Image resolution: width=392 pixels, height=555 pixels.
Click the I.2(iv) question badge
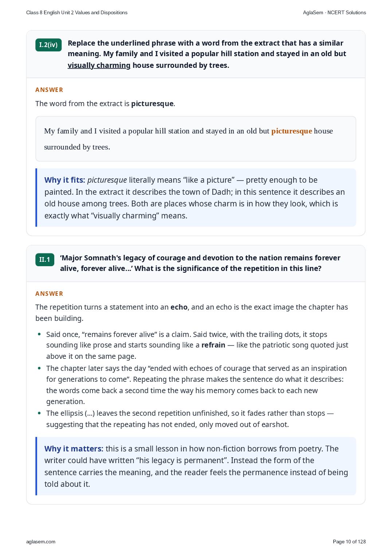tap(48, 45)
